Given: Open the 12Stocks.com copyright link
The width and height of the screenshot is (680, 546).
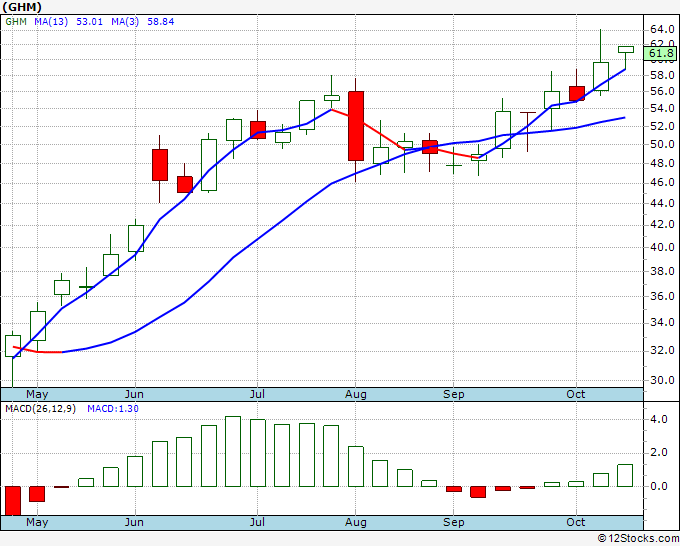Looking at the screenshot, I should (x=638, y=538).
